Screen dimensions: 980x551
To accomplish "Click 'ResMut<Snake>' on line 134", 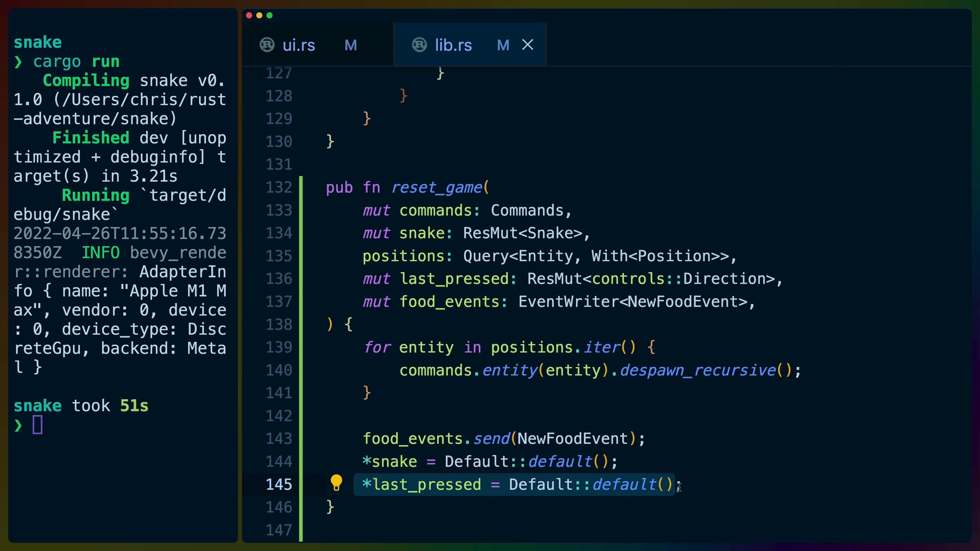I will tap(523, 233).
